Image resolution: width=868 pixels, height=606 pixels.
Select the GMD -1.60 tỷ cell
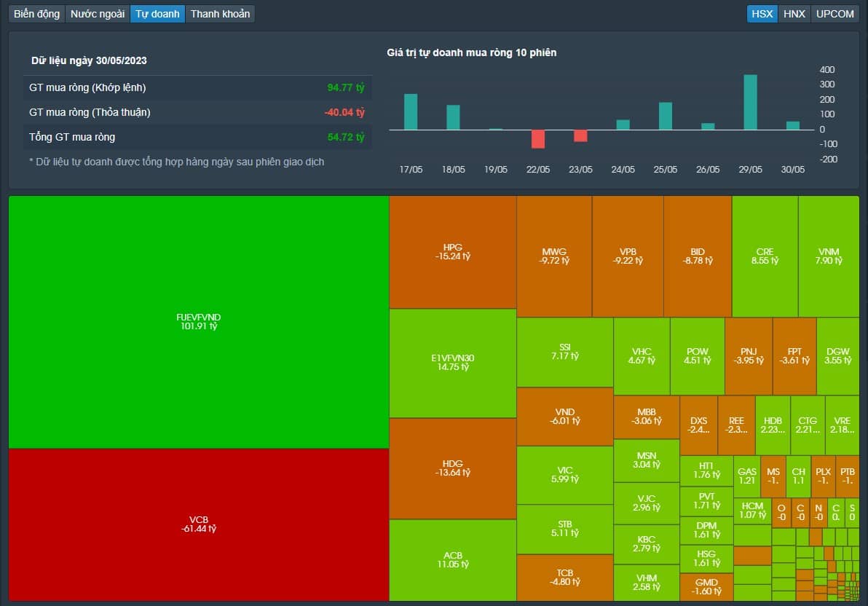pyautogui.click(x=706, y=587)
